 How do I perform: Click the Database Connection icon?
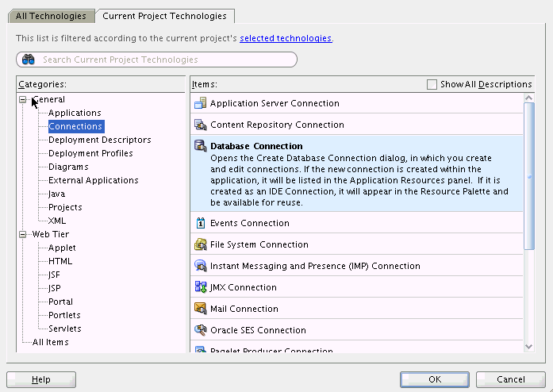200,146
